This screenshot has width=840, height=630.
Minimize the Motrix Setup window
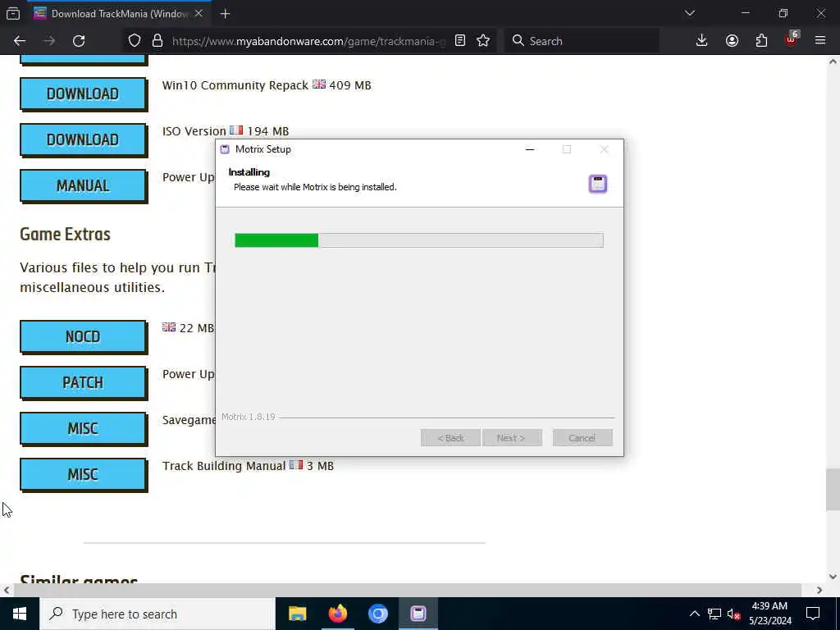tap(530, 149)
